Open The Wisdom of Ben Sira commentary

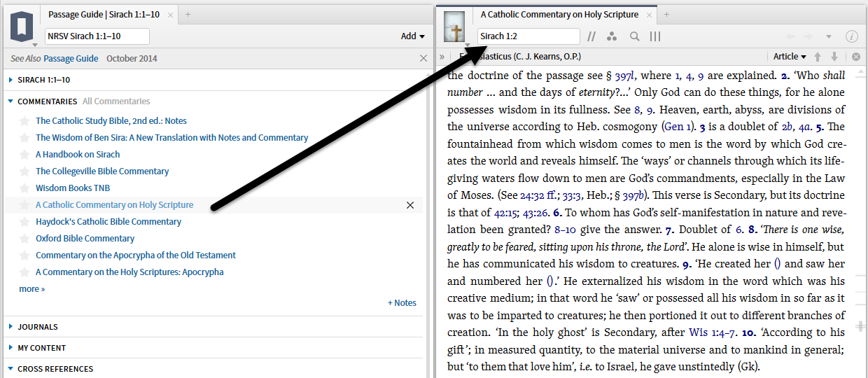tap(172, 138)
